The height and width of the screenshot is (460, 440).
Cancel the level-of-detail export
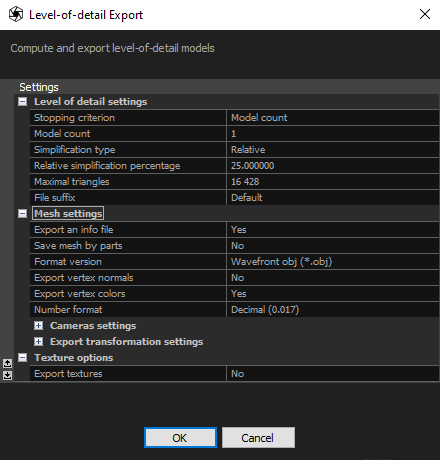258,438
